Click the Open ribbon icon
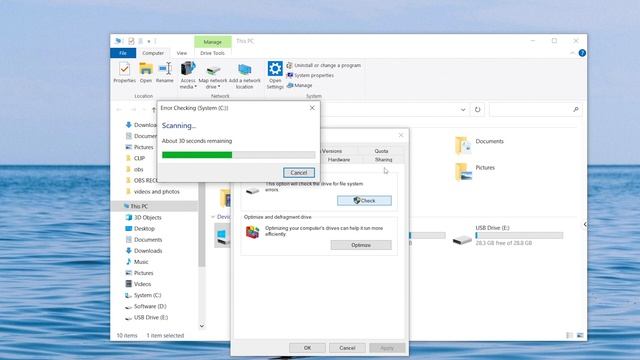640x360 pixels. tap(146, 73)
